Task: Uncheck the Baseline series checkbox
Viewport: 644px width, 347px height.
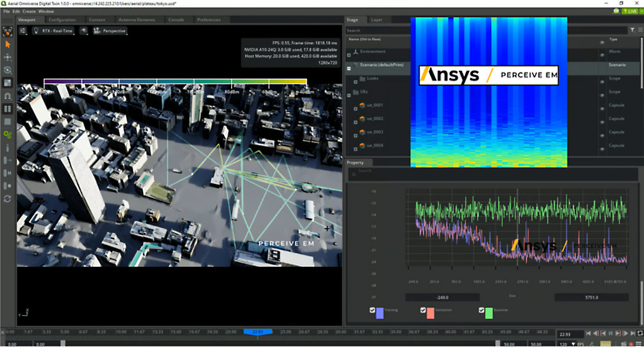Action: [x=481, y=310]
